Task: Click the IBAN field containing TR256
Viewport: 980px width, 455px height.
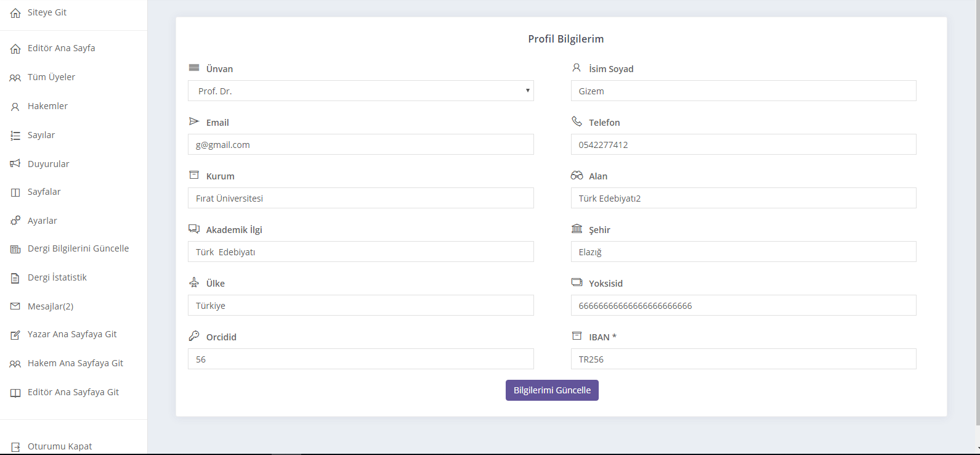Action: (743, 359)
